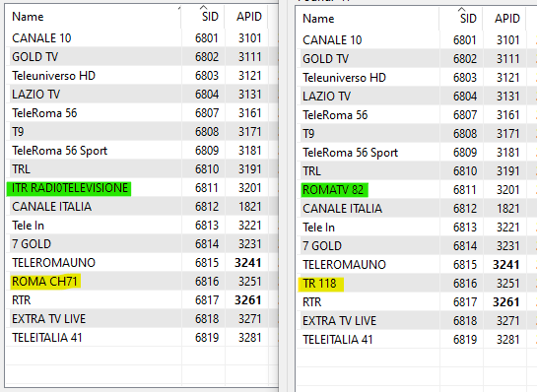The width and height of the screenshot is (537, 392).
Task: Select T9 in the right table
Action: pos(308,134)
